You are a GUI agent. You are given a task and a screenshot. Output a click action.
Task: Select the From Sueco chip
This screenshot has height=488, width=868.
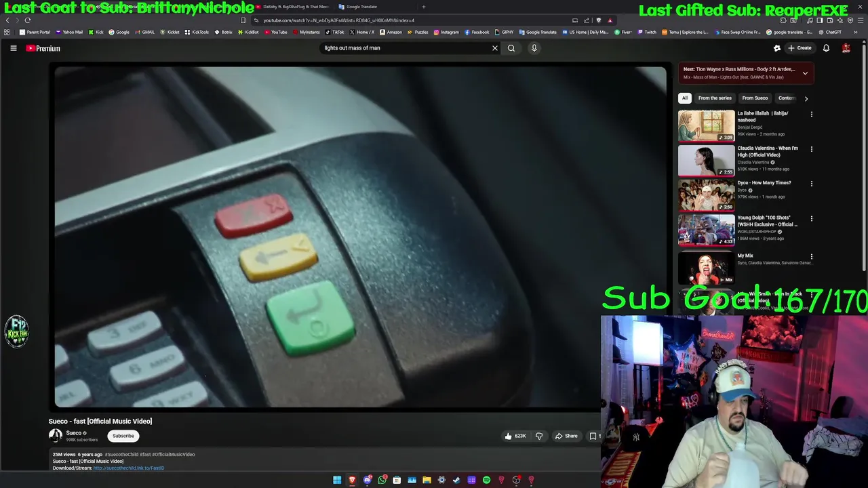tap(755, 98)
